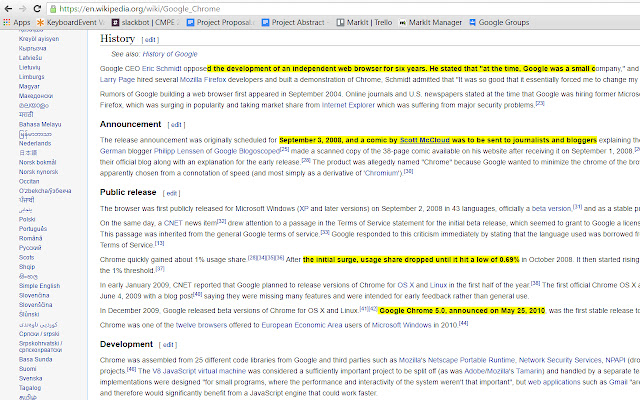Switch language to Tagalog
640x400 pixels.
(30, 388)
